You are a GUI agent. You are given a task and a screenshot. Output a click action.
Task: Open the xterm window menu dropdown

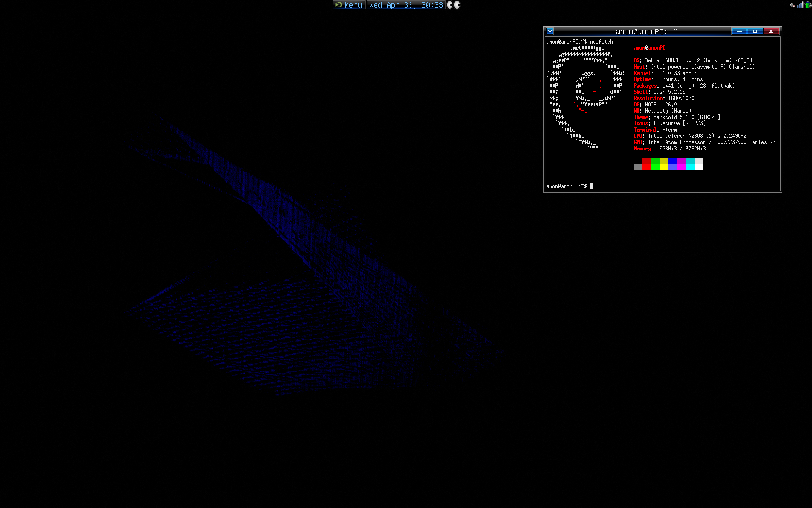(x=550, y=31)
